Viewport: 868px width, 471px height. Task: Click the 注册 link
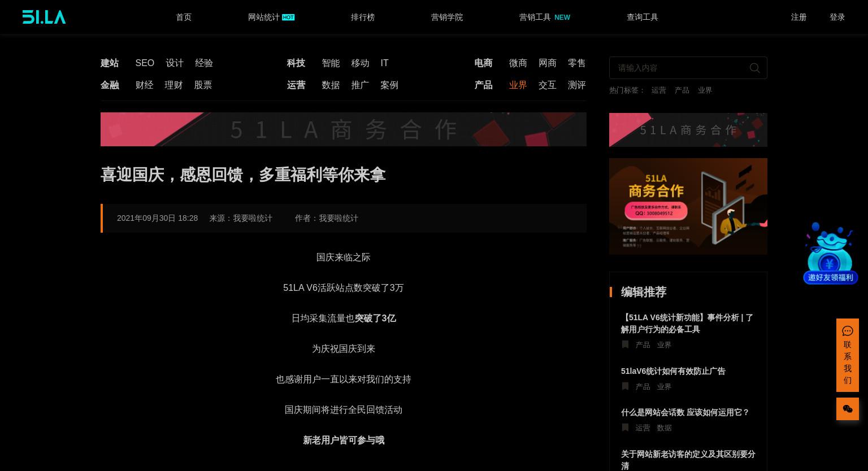(798, 17)
